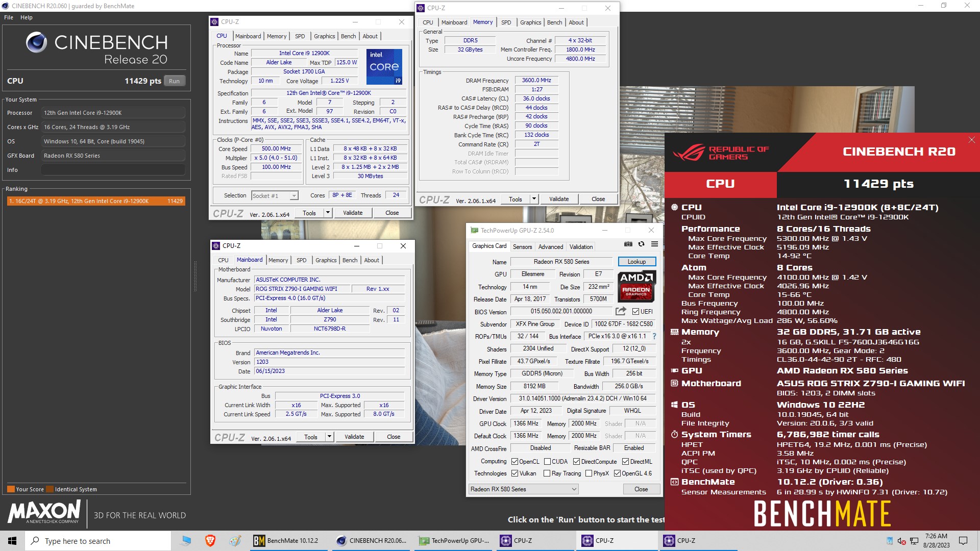Open Graphics tab in CPU-Z CPU window
Viewport: 980px width, 551px height.
(x=324, y=36)
